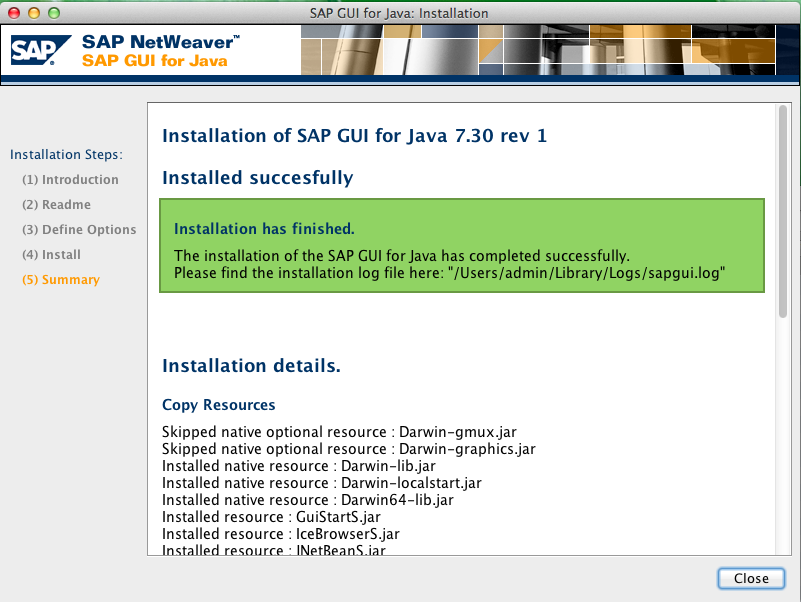Click the IceBrowserS.jar installed resource line
The width and height of the screenshot is (801, 602).
[x=280, y=534]
